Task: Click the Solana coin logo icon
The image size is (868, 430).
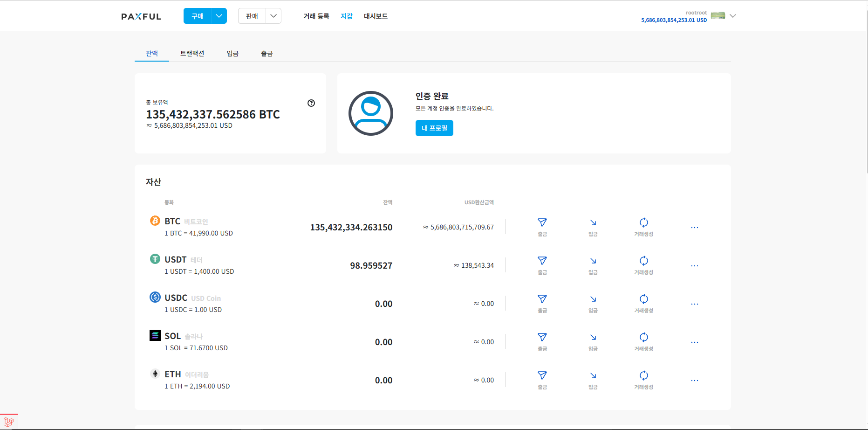Action: (155, 335)
